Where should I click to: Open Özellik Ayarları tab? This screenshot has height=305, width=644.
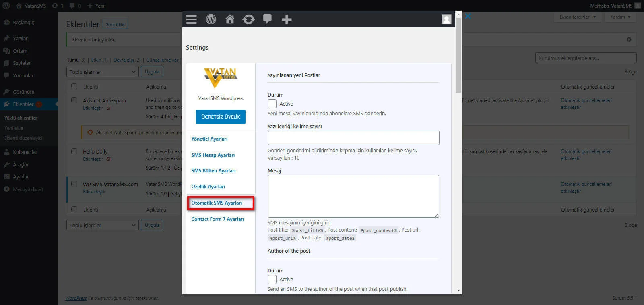tap(208, 187)
